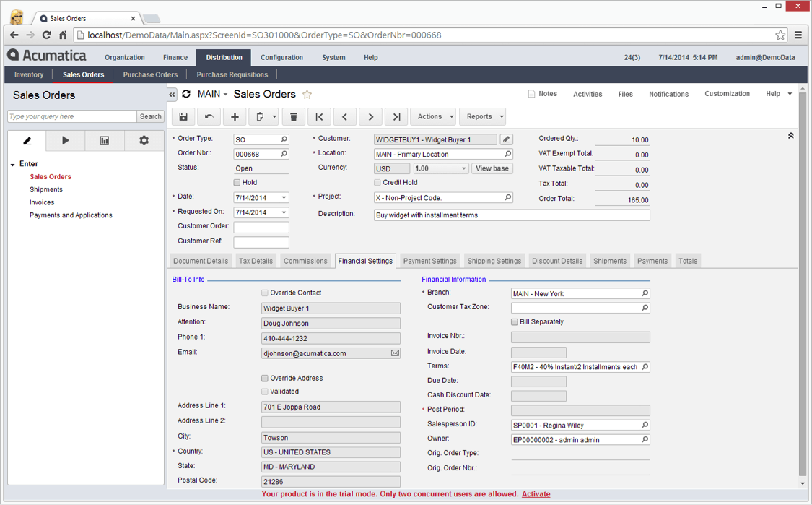The image size is (812, 505).
Task: Click the Undo/Cancel arrow icon
Action: point(209,116)
